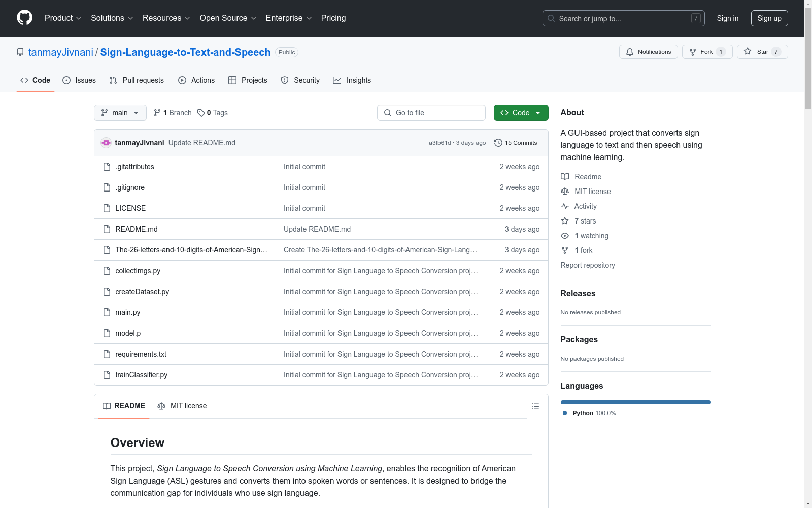The width and height of the screenshot is (812, 508).
Task: Open the Pricing page
Action: tap(333, 18)
